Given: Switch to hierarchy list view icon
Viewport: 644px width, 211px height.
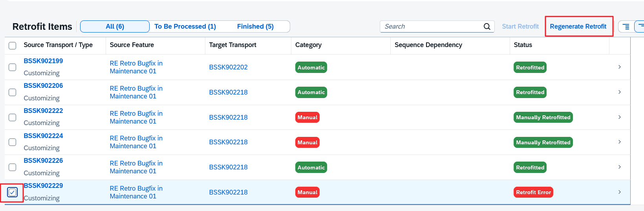Looking at the screenshot, I should click(626, 26).
